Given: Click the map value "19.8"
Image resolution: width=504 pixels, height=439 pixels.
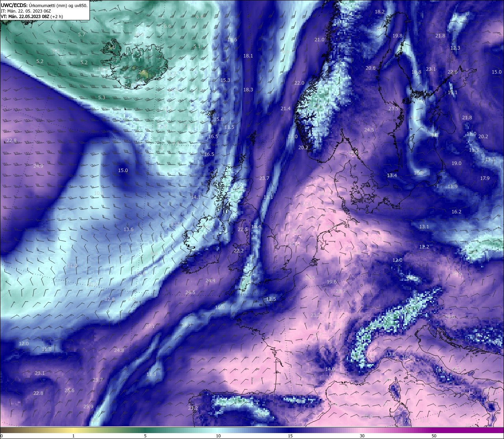Looking at the screenshot, I should coord(398,36).
